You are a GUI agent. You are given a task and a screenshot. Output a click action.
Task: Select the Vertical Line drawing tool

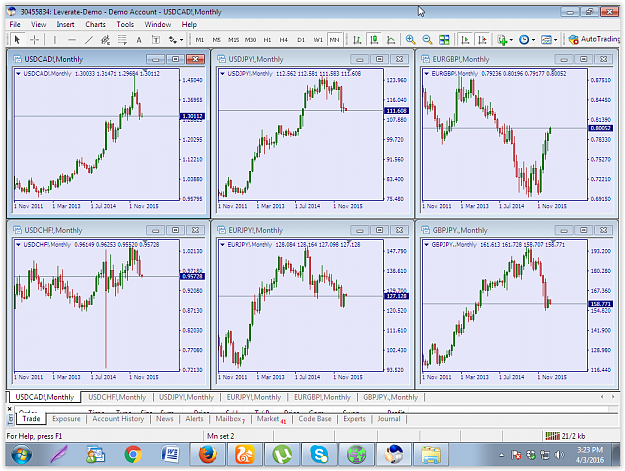tap(55, 39)
